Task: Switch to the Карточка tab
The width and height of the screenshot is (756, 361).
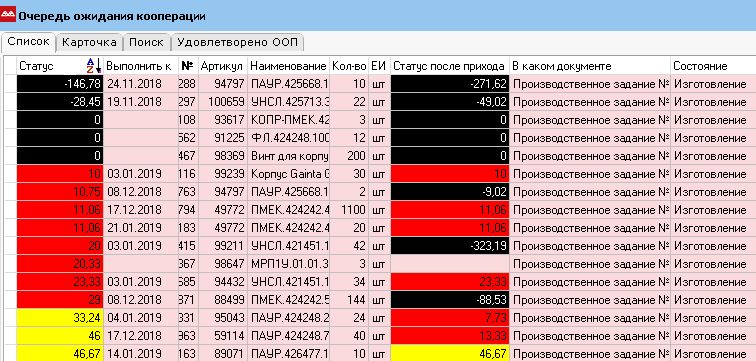Action: point(89,42)
